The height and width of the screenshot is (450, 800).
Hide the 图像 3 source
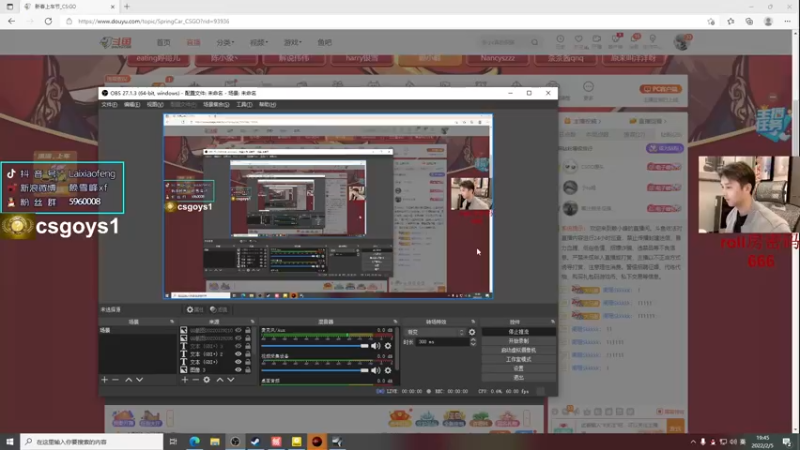point(238,369)
